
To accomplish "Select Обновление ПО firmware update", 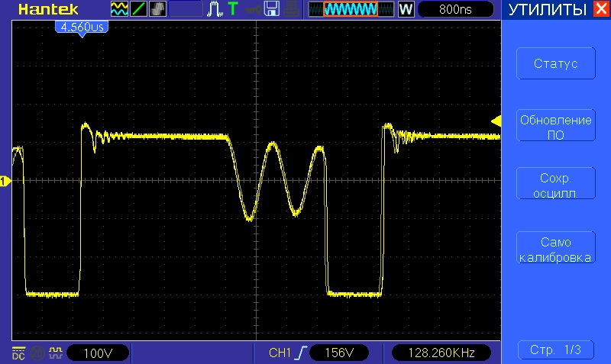I will (x=555, y=127).
